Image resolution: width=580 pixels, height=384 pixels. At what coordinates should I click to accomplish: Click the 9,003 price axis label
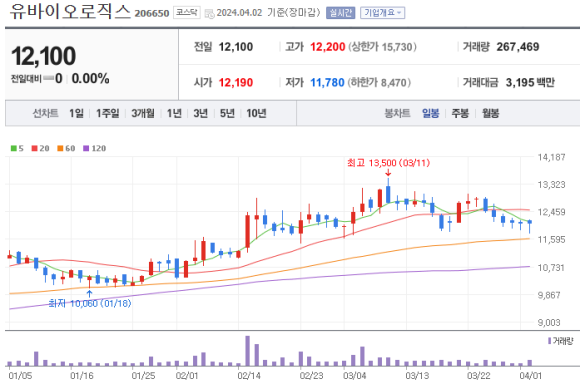pyautogui.click(x=549, y=323)
